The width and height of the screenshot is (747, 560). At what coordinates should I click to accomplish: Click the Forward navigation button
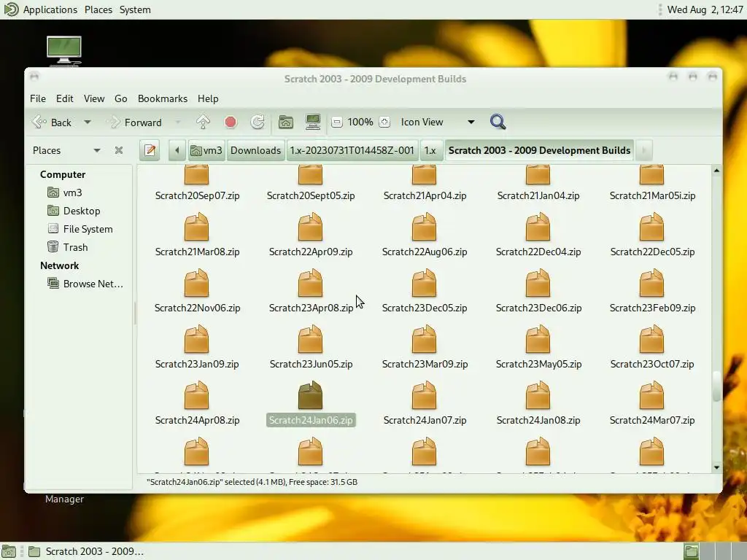click(135, 122)
